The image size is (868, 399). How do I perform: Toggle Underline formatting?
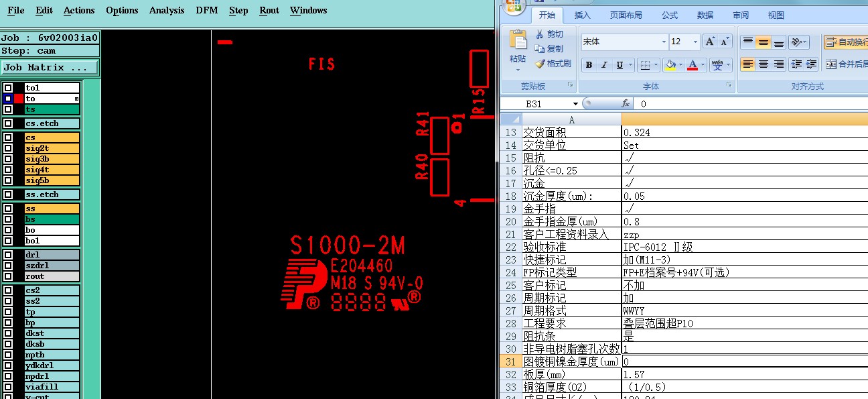coord(620,65)
